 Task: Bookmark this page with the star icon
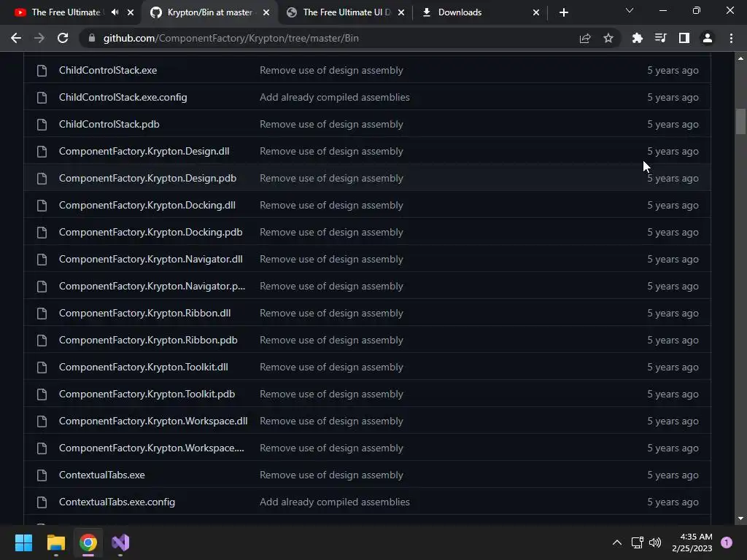608,38
